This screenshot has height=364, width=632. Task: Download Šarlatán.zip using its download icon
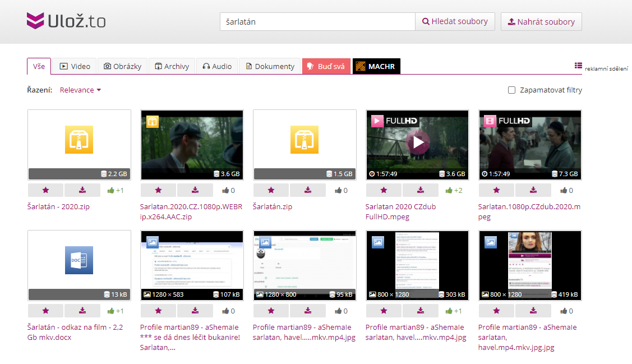(x=308, y=190)
